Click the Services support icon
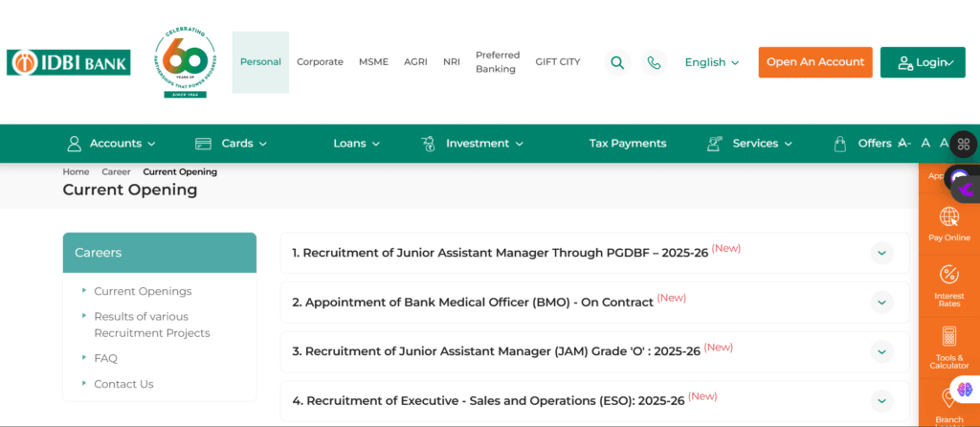 (714, 144)
